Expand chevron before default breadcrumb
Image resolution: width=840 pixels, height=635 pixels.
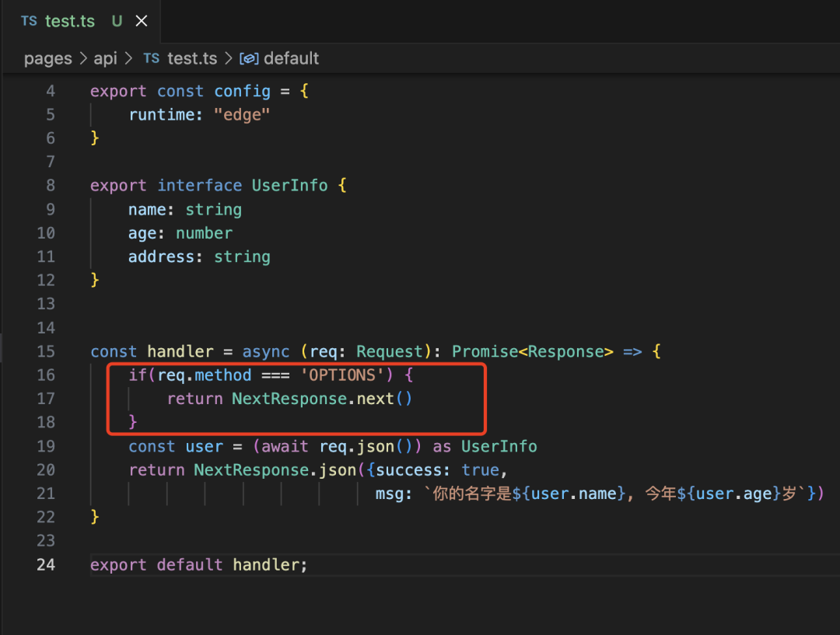(228, 58)
